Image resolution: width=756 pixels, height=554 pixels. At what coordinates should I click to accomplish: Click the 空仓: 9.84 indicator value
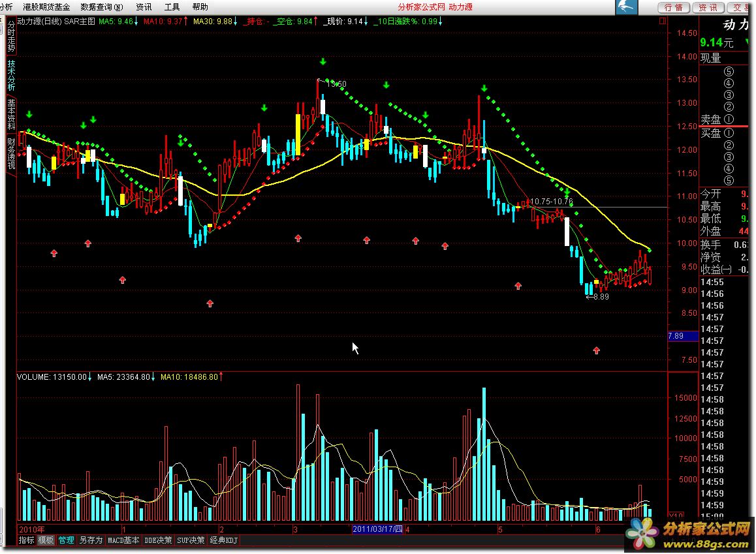point(295,21)
